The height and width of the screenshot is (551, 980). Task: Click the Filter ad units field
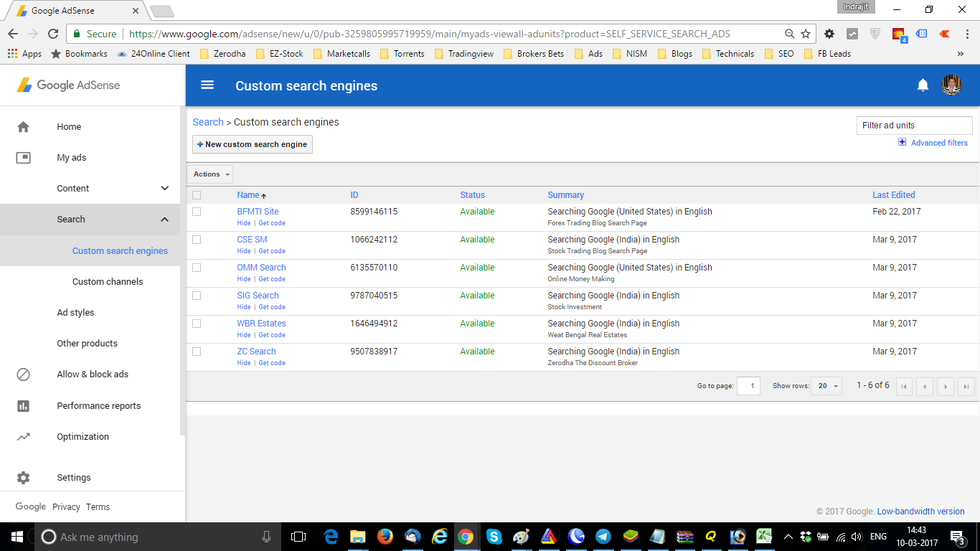(x=914, y=126)
